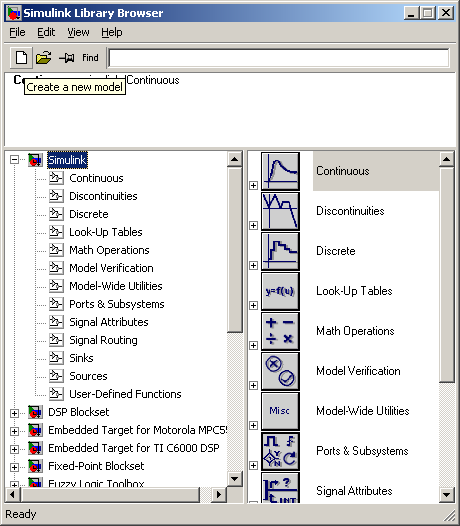This screenshot has height=526, width=460.
Task: Click the Continuous tree node icon
Action: click(x=56, y=178)
